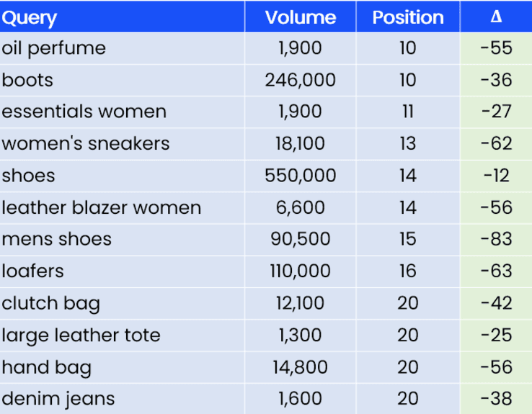532x414 pixels.
Task: Select the -83 delta cell
Action: (x=496, y=239)
